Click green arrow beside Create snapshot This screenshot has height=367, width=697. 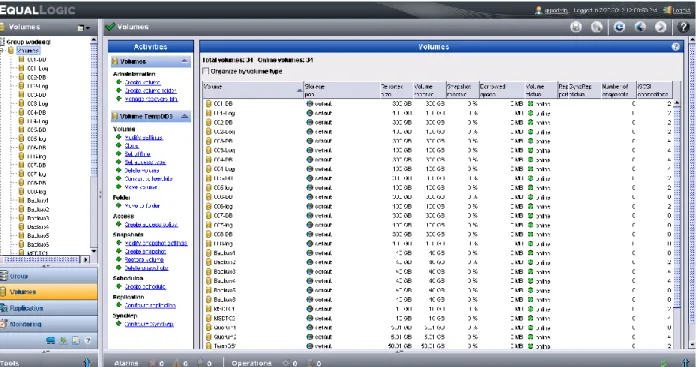point(119,251)
